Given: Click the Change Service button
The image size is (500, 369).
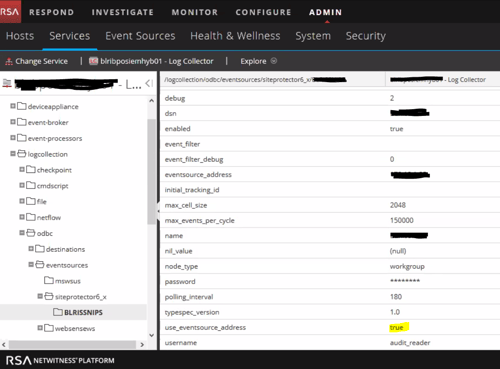Looking at the screenshot, I should coord(37,61).
